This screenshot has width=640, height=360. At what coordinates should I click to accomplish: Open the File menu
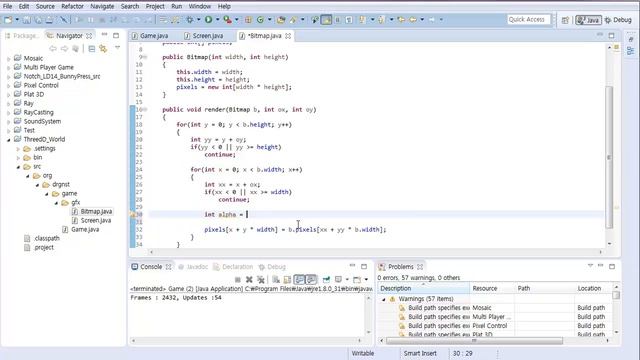(x=7, y=7)
